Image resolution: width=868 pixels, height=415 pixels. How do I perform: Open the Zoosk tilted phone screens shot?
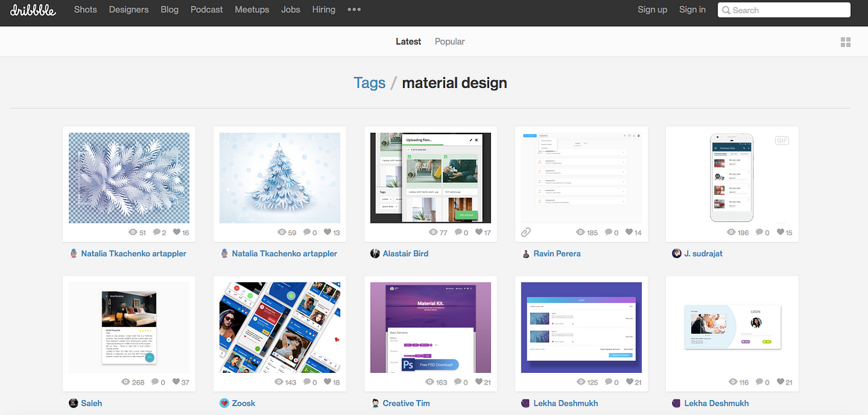coord(280,328)
